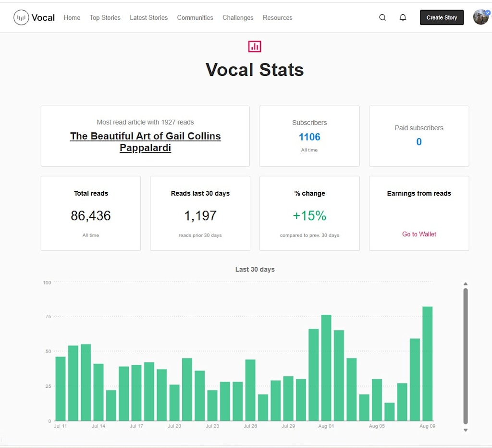The height and width of the screenshot is (448, 492).
Task: Click the Go to Wallet link
Action: tap(419, 234)
